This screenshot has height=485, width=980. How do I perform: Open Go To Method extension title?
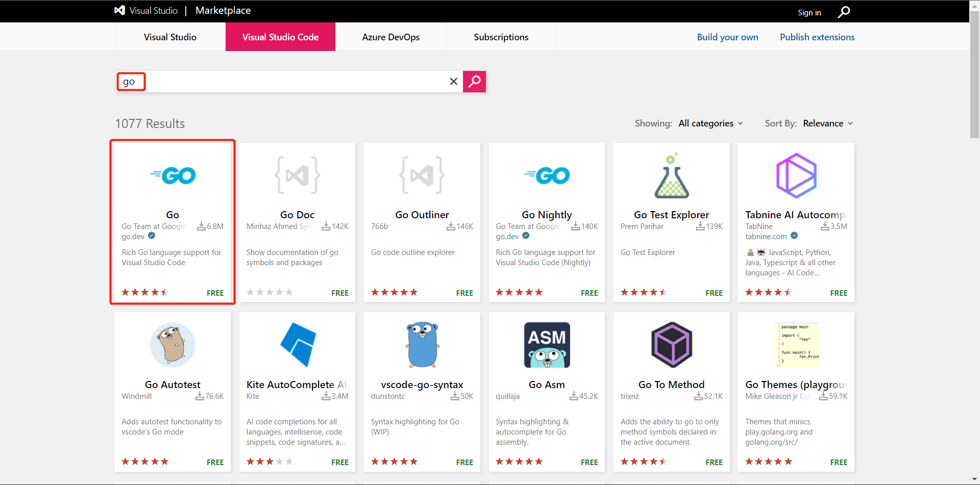(672, 385)
